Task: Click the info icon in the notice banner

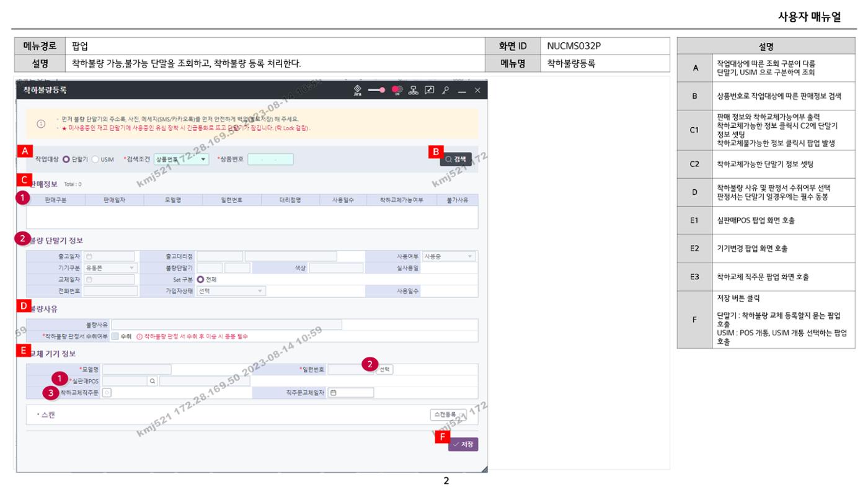Action: (42, 123)
